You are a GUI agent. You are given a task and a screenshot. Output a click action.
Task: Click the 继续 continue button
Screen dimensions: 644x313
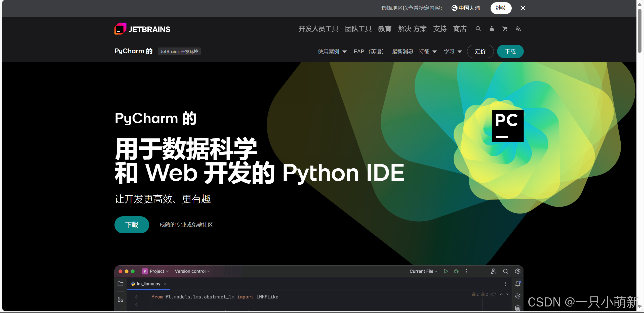[501, 8]
